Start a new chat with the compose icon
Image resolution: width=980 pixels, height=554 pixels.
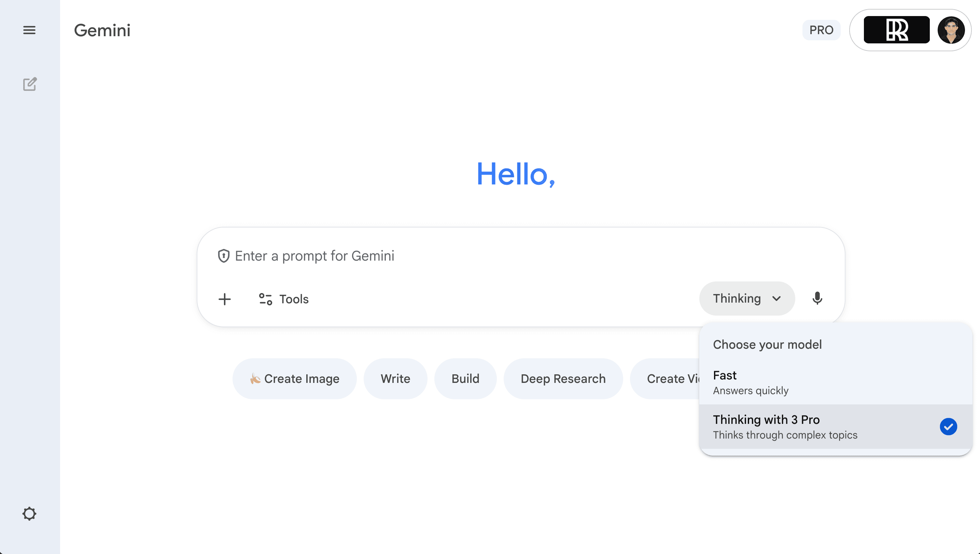click(x=30, y=84)
